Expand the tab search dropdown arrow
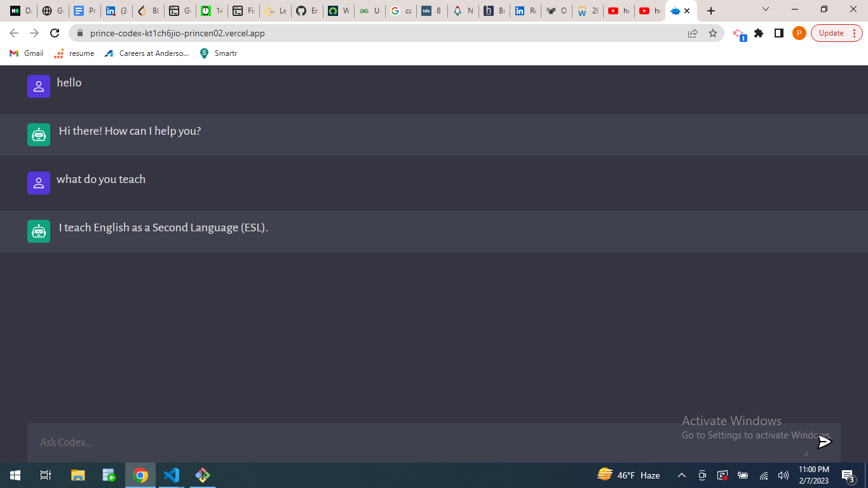868x488 pixels. [765, 10]
